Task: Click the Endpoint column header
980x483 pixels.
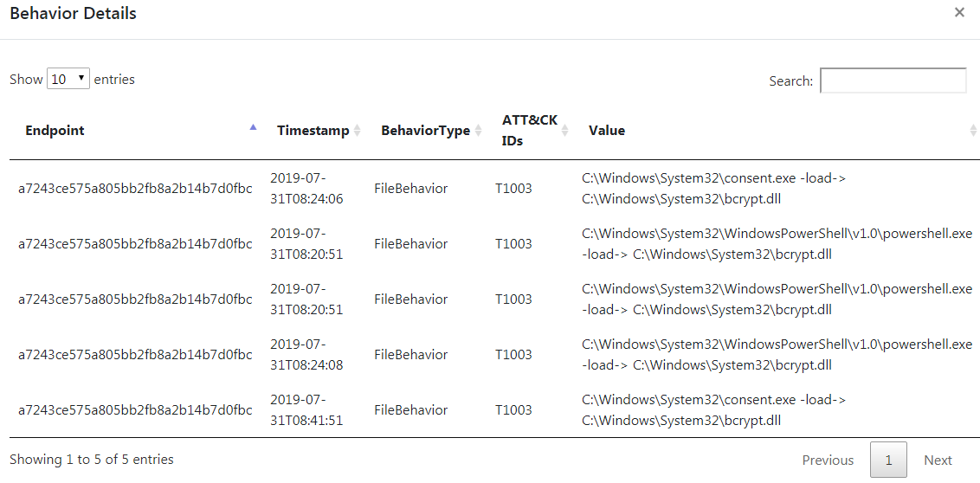Action: click(55, 131)
